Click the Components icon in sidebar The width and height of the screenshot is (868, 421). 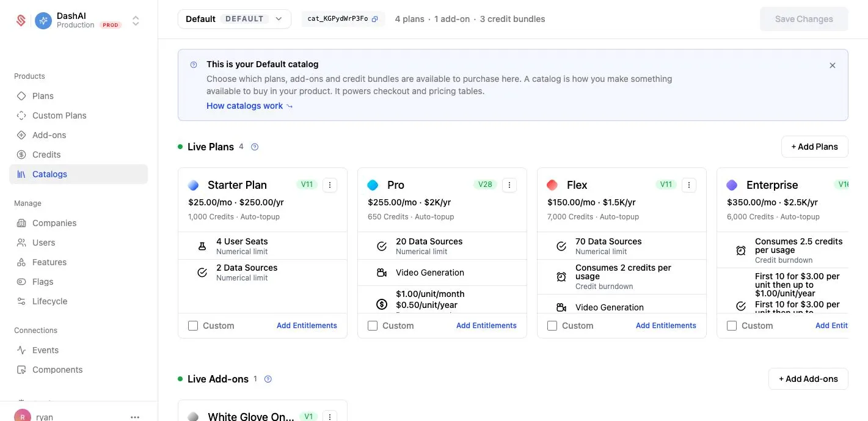[21, 370]
